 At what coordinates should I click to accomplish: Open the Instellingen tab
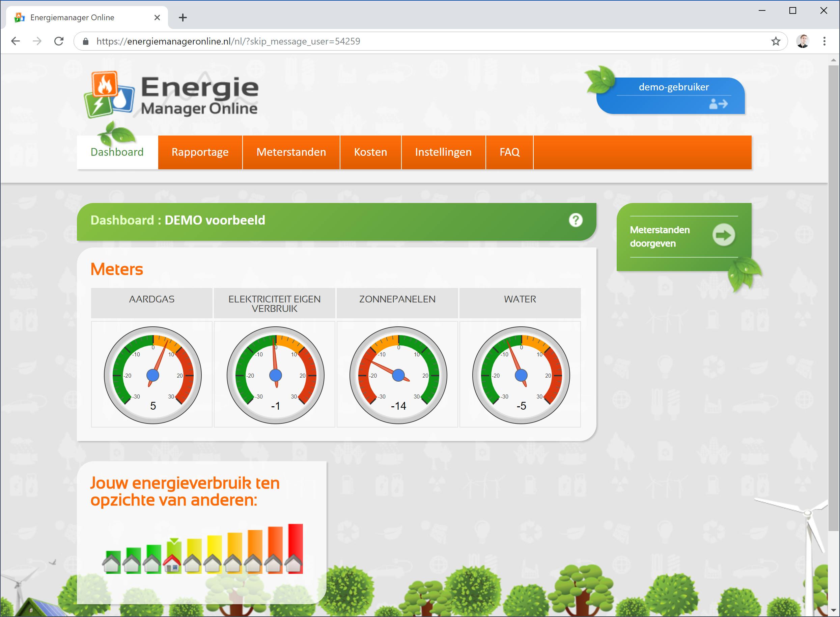point(443,152)
